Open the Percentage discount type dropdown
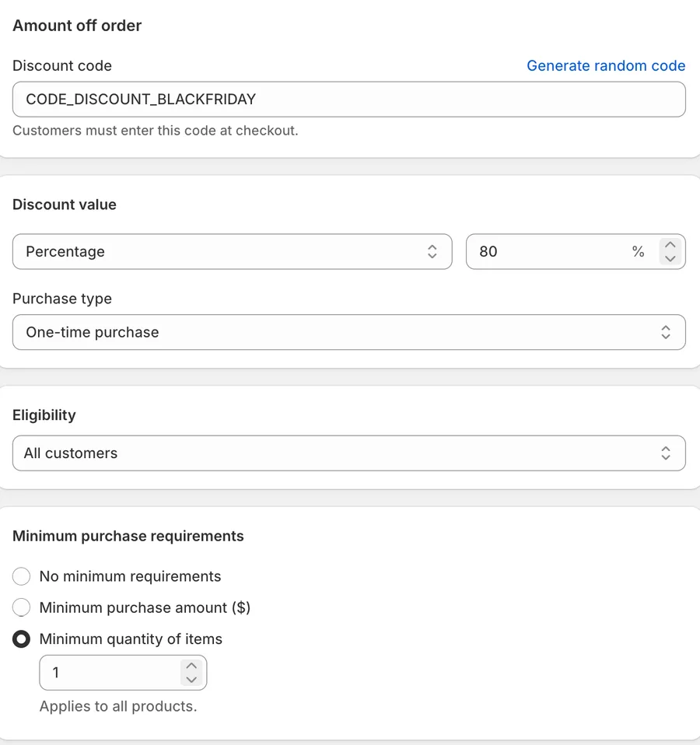700x745 pixels. (x=233, y=251)
